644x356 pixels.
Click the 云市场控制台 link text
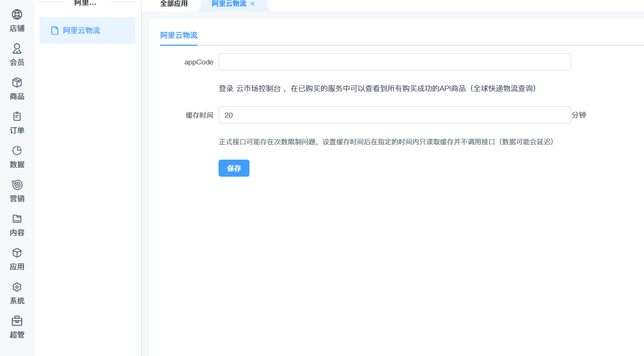point(258,88)
